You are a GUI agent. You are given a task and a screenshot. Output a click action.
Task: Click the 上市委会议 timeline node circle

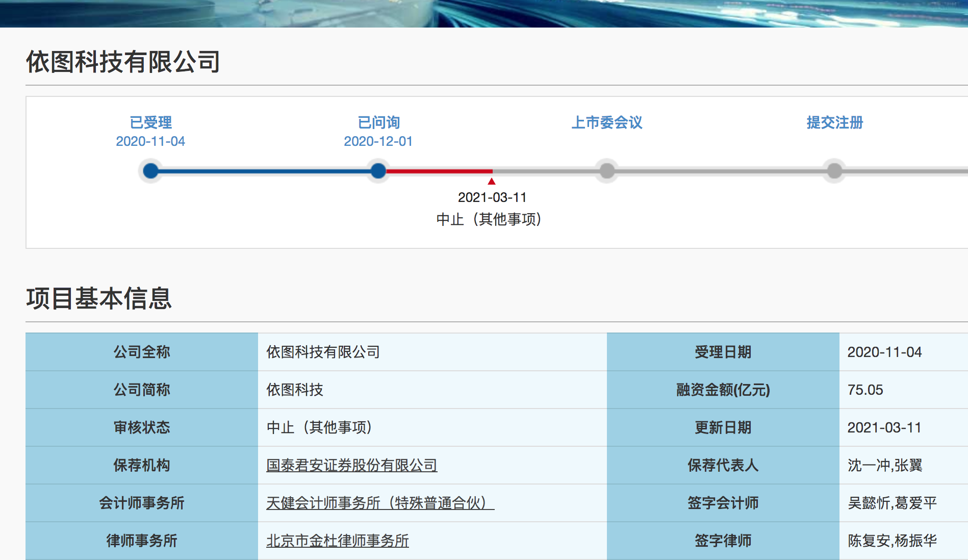606,171
